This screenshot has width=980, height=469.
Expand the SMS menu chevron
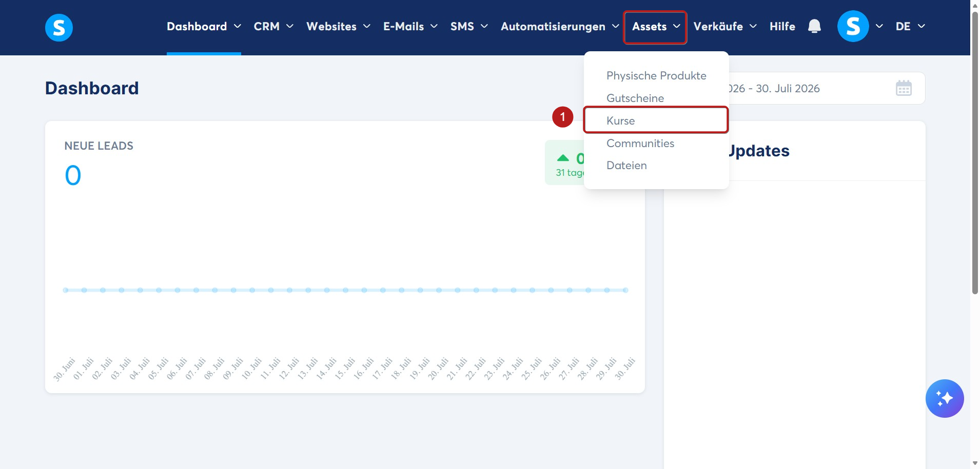(484, 26)
